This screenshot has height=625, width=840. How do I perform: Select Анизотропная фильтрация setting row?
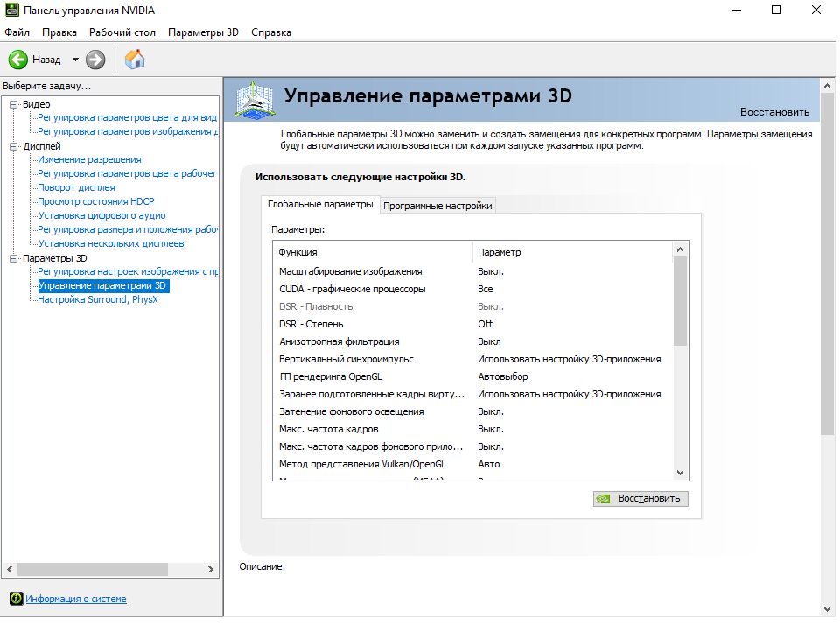(x=472, y=341)
